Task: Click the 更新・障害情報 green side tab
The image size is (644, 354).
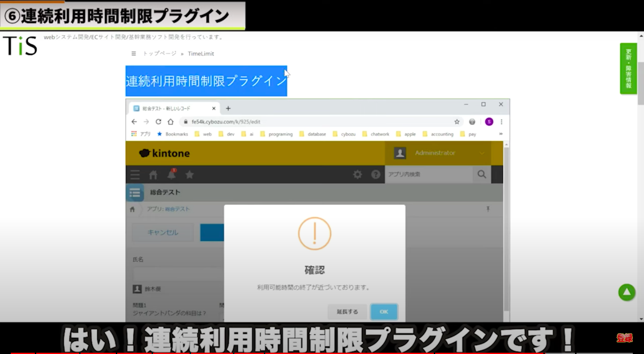Action: [628, 68]
